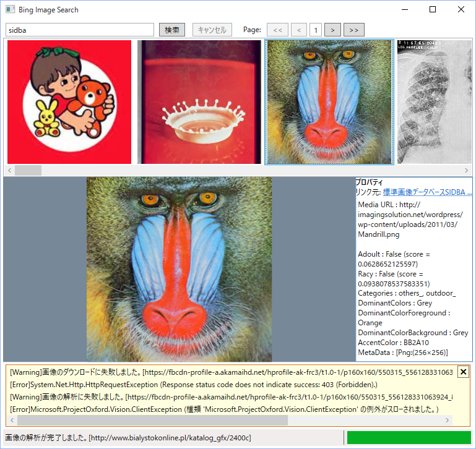Screen dimensions: 476x449
Task: Select the Mandrill thumbnail in results strip
Action: (x=329, y=102)
